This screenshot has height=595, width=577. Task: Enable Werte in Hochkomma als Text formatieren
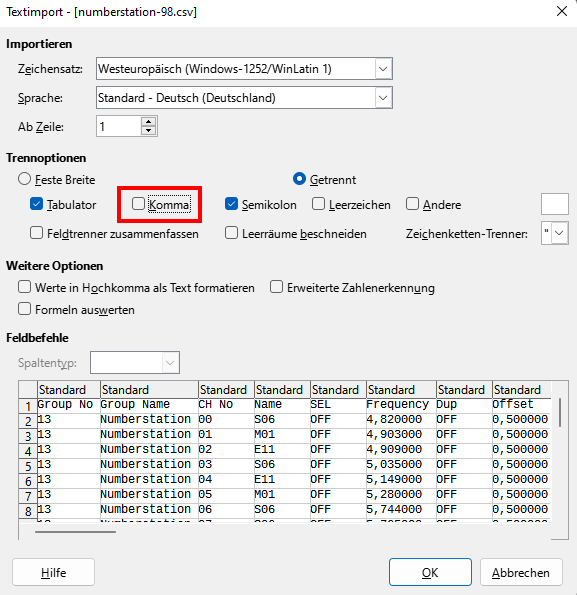[x=25, y=287]
